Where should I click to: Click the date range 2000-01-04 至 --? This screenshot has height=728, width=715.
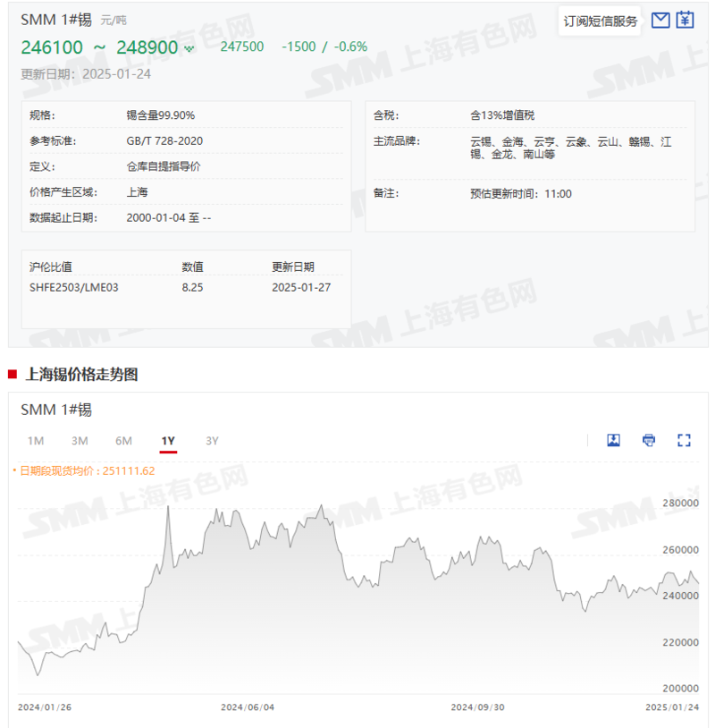pos(169,217)
